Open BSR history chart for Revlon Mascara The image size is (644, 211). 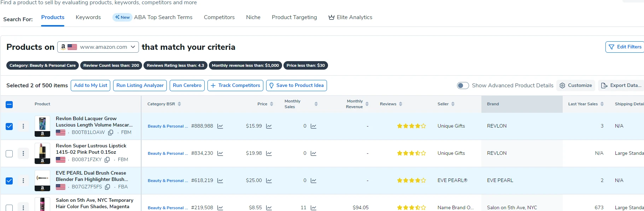coord(220,126)
